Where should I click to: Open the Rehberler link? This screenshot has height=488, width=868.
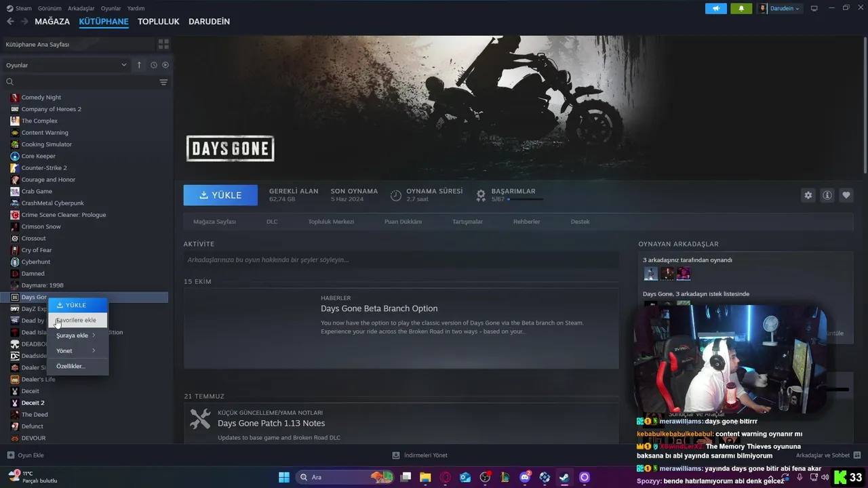point(526,222)
